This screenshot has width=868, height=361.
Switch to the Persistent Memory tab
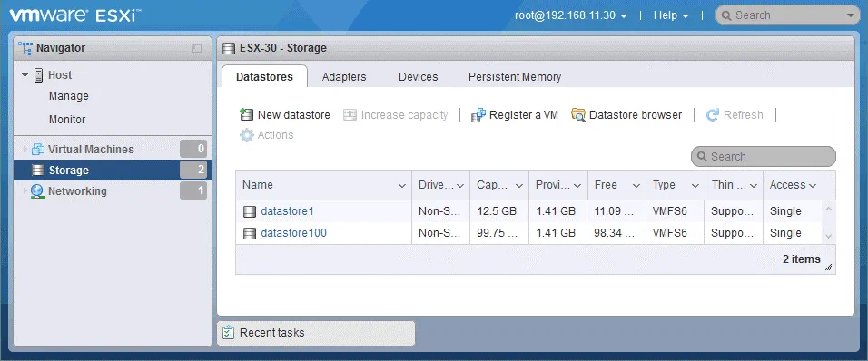point(515,77)
